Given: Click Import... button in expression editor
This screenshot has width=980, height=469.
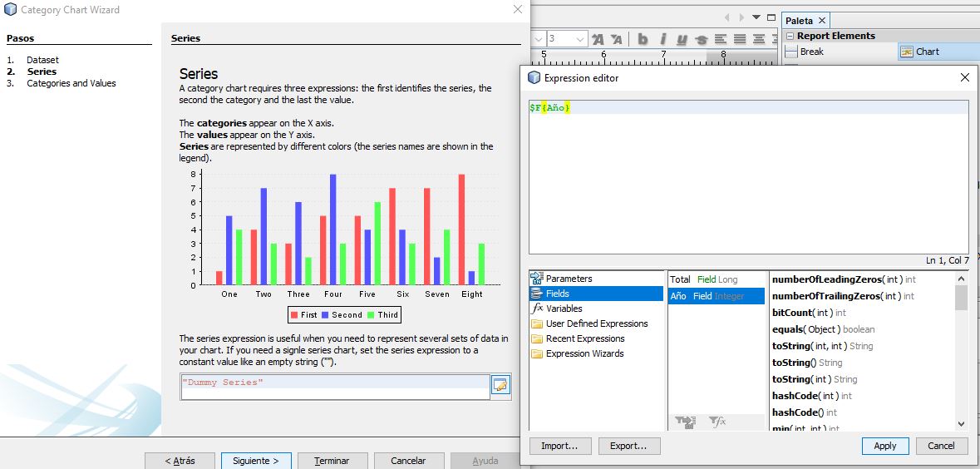Looking at the screenshot, I should pyautogui.click(x=559, y=446).
